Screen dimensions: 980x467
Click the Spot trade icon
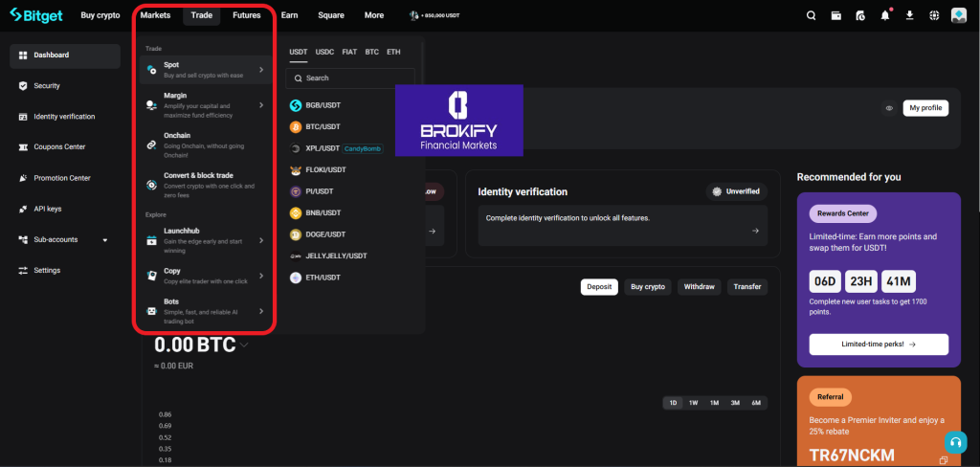tap(151, 70)
